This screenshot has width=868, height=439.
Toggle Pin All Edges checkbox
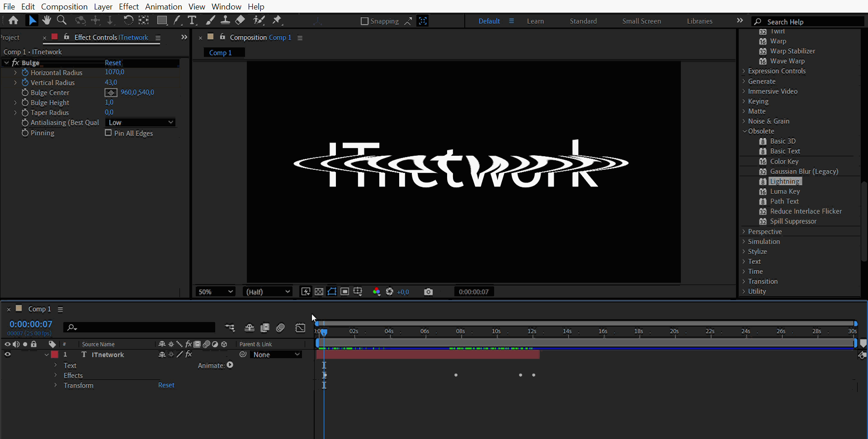tap(108, 133)
